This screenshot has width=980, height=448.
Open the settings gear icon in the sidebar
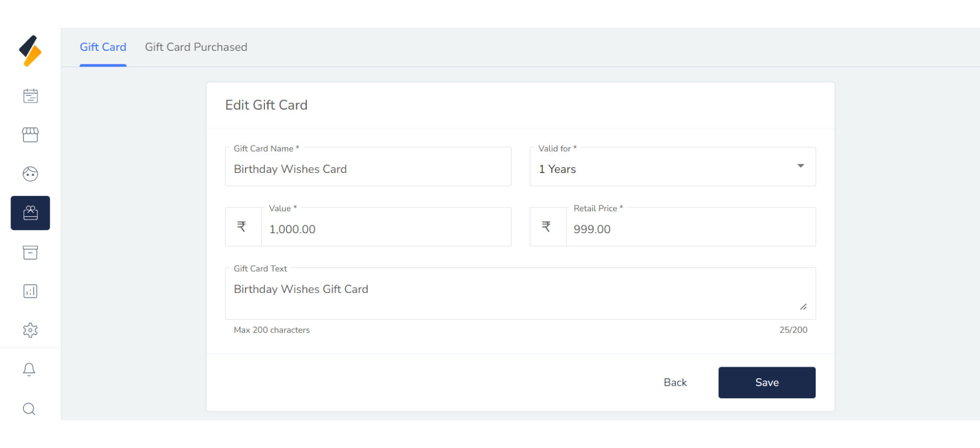[30, 330]
